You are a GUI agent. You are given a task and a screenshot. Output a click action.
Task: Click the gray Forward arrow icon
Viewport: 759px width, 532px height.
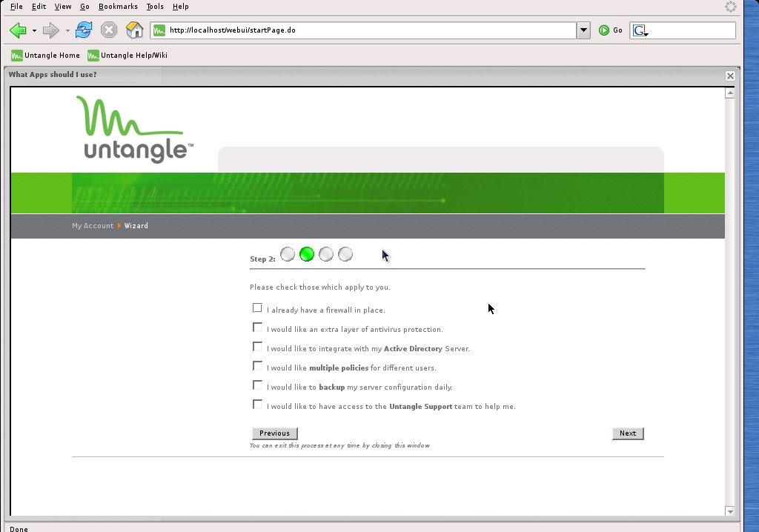tap(50, 30)
